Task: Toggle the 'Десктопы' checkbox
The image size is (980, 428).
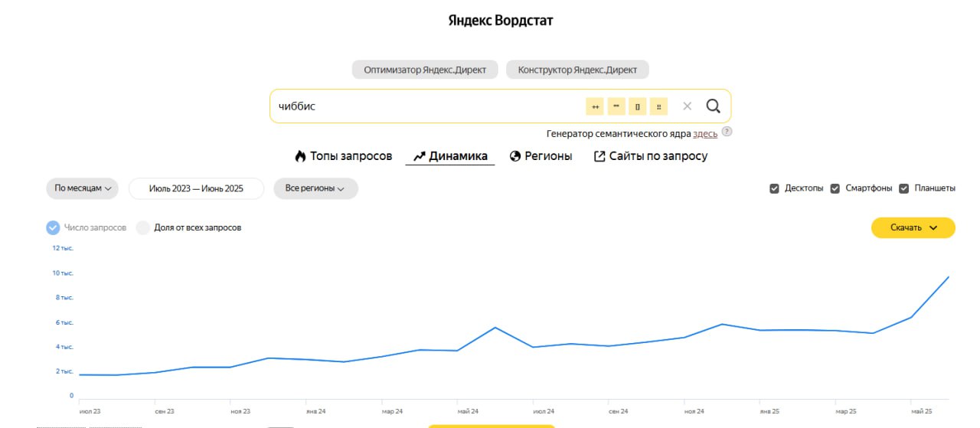Action: pyautogui.click(x=774, y=188)
